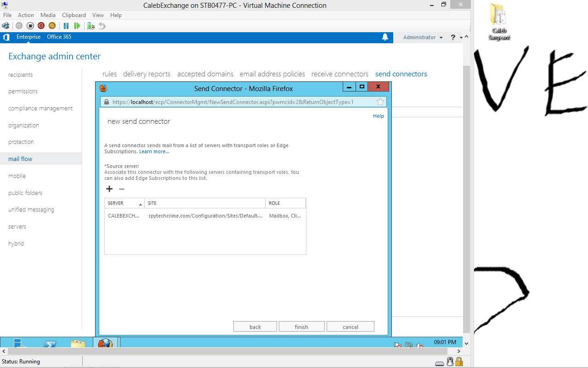This screenshot has width=588, height=368.
Task: Shut down the VM with red power icon
Action: click(x=41, y=26)
